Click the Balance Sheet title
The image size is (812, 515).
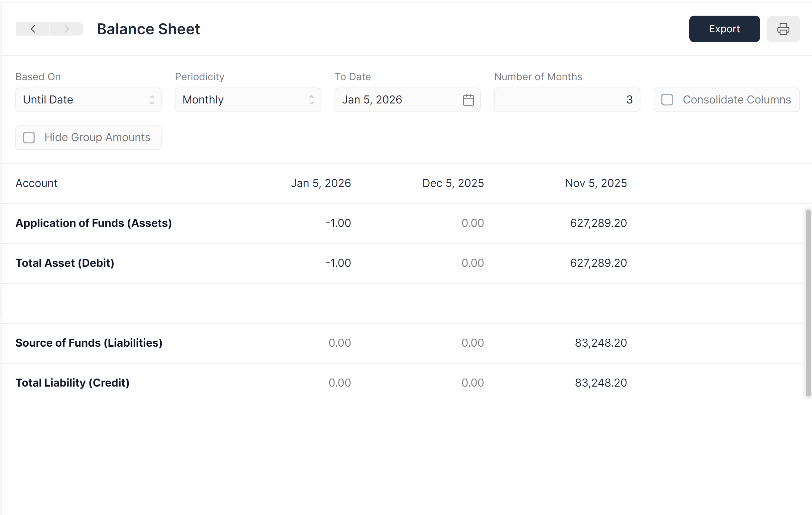[x=148, y=29]
